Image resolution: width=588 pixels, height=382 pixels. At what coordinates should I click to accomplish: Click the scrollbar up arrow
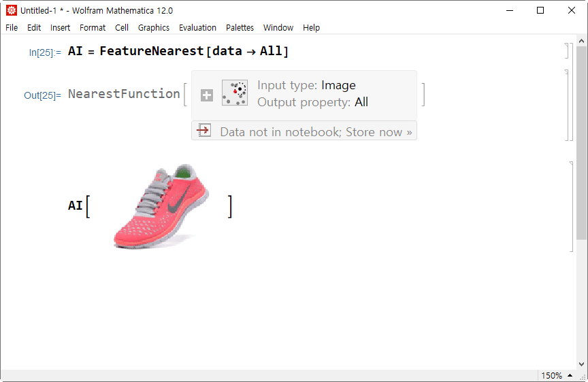coord(582,41)
